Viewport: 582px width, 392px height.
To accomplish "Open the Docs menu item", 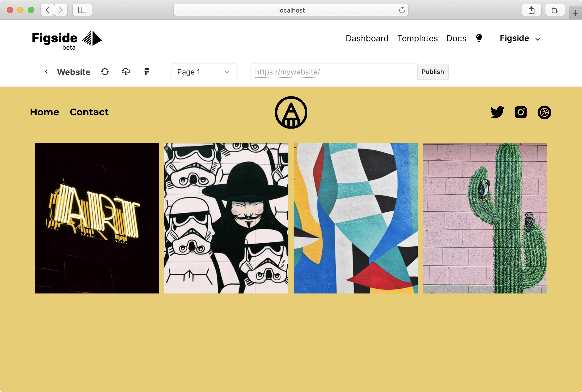I will click(x=456, y=38).
